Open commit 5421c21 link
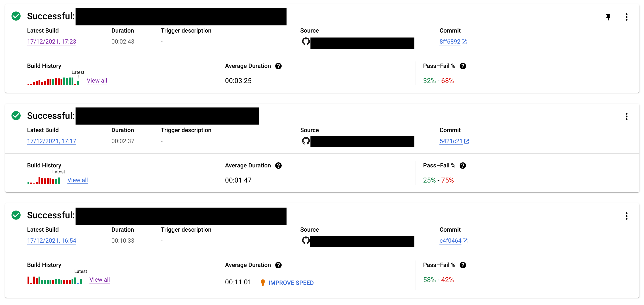This screenshot has height=305, width=644. [454, 141]
